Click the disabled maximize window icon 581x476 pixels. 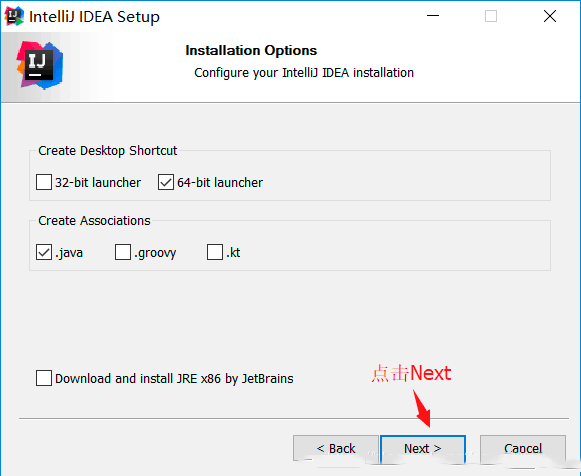point(491,16)
